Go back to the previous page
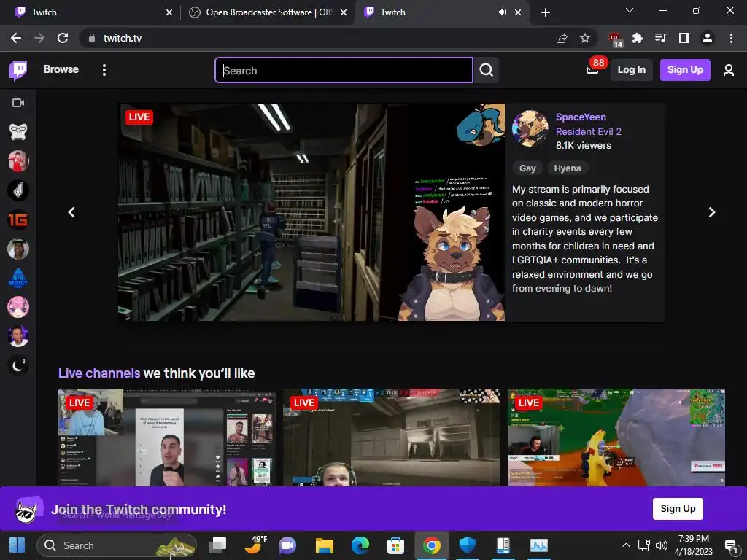Image resolution: width=747 pixels, height=560 pixels. pyautogui.click(x=16, y=38)
